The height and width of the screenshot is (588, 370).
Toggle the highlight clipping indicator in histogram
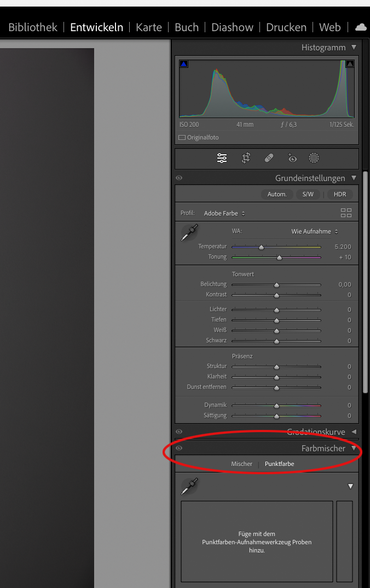coord(350,64)
